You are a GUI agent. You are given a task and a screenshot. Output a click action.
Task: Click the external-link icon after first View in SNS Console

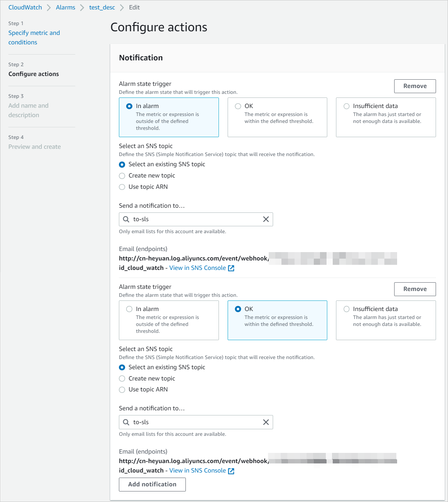(x=231, y=268)
